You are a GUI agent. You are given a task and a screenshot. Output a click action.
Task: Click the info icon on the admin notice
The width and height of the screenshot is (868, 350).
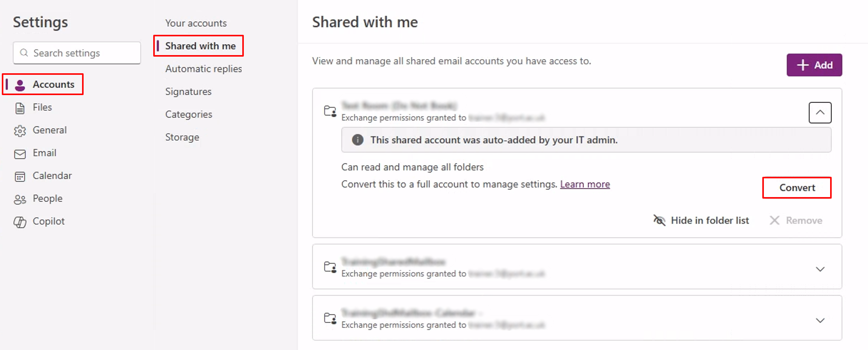(358, 140)
